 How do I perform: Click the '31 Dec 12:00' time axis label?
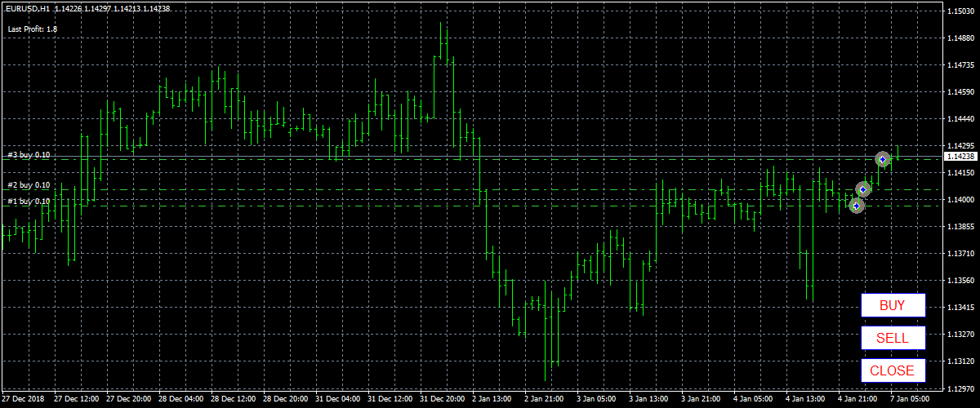tap(390, 400)
